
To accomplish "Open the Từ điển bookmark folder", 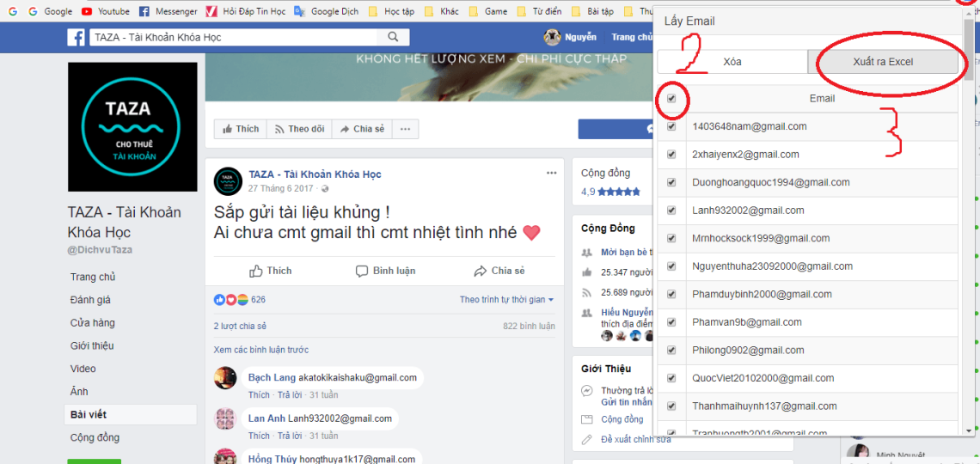I will point(539,11).
